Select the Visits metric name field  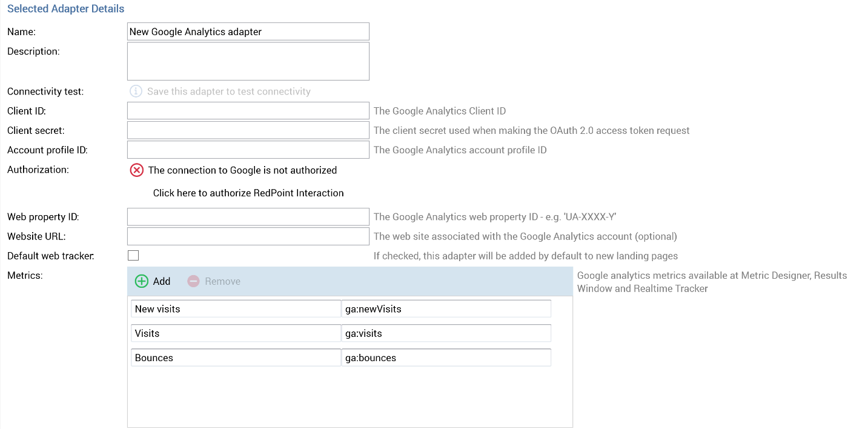(236, 333)
